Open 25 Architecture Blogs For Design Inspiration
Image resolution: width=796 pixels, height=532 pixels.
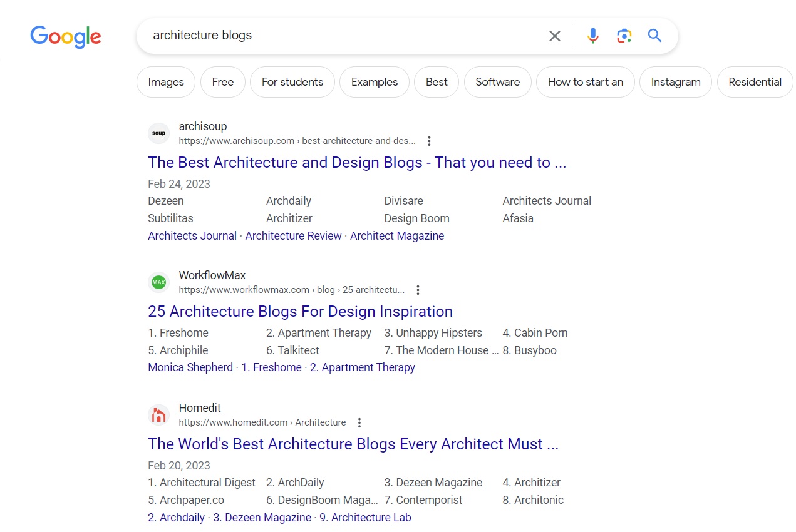300,312
